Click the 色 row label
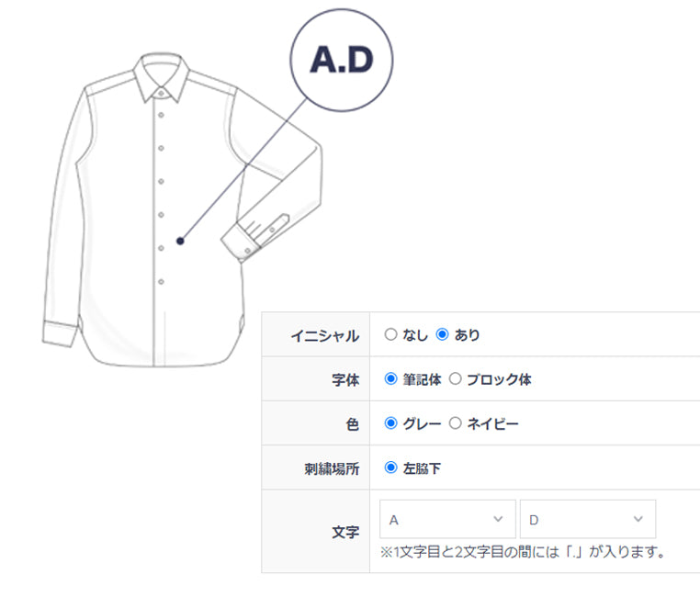Image resolution: width=700 pixels, height=597 pixels. [x=352, y=423]
